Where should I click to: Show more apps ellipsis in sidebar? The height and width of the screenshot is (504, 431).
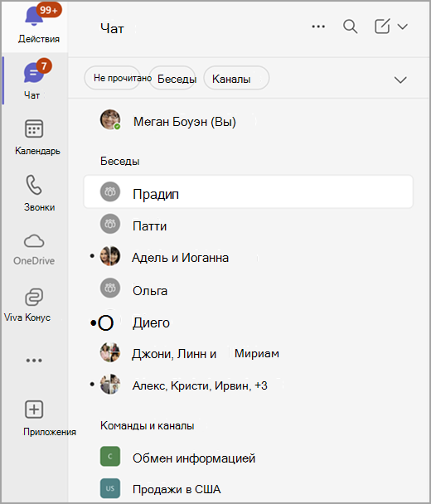pyautogui.click(x=34, y=361)
